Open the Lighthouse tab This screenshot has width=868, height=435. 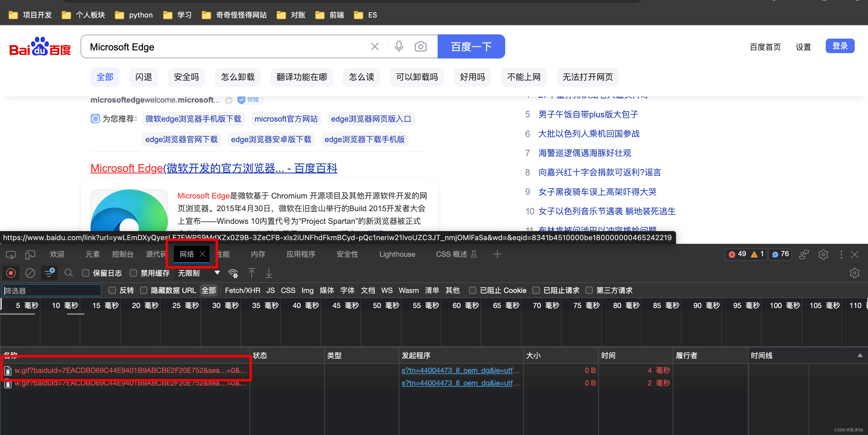point(397,254)
